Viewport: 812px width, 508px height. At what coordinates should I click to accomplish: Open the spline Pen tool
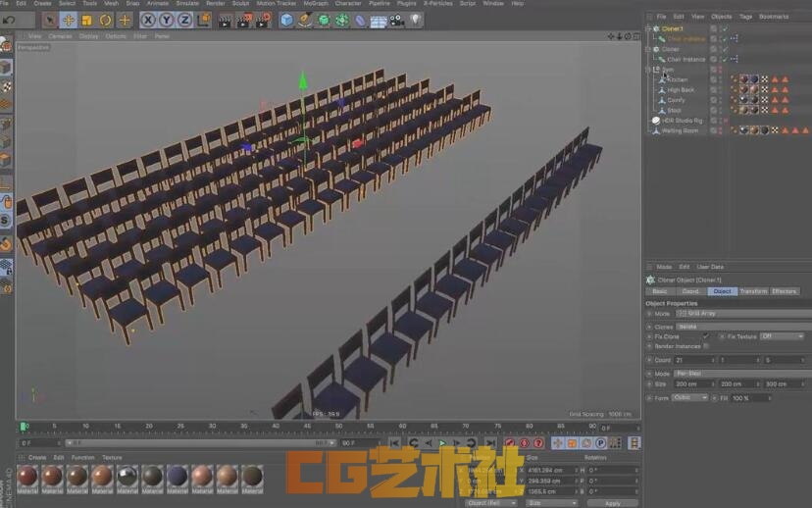click(x=305, y=21)
